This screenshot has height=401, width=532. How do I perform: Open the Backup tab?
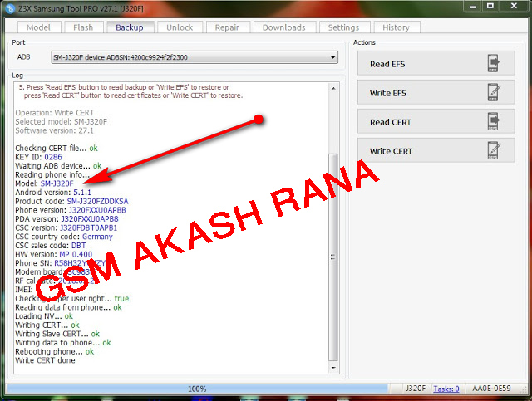tap(130, 27)
